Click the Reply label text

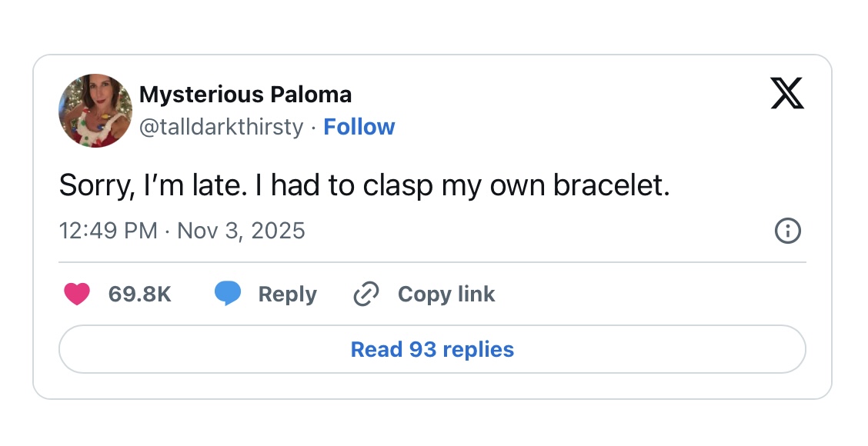click(287, 294)
